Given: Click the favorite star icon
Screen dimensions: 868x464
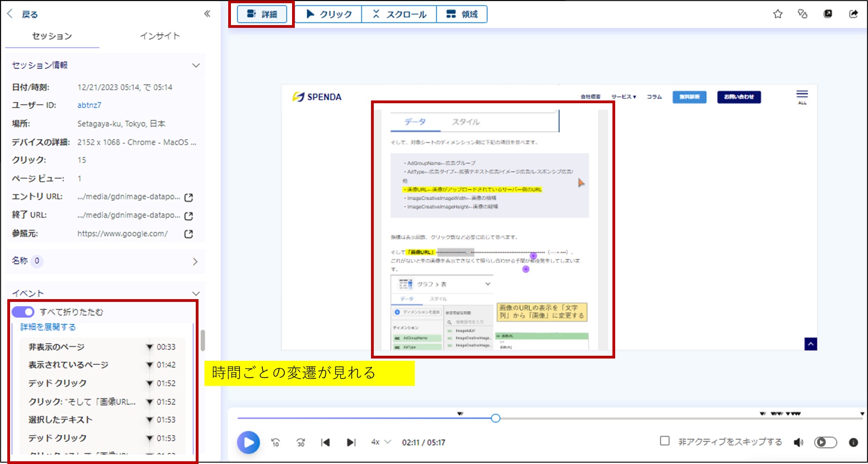Looking at the screenshot, I should (x=778, y=14).
